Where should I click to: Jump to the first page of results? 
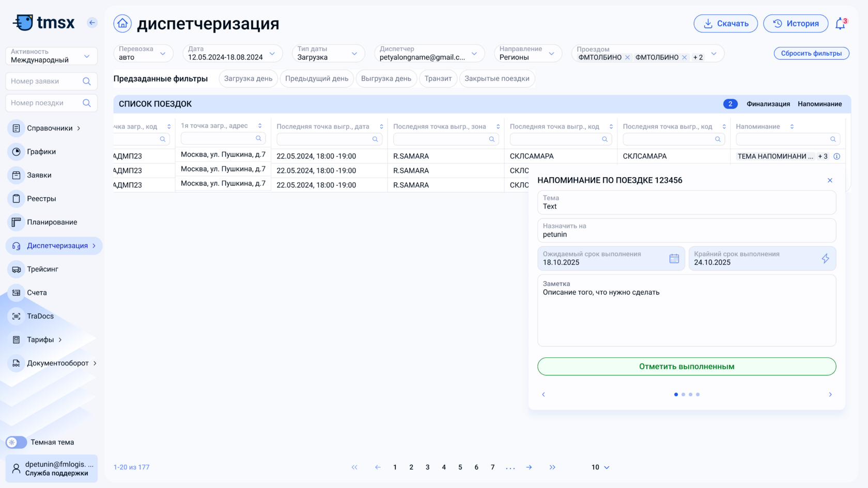pos(354,467)
